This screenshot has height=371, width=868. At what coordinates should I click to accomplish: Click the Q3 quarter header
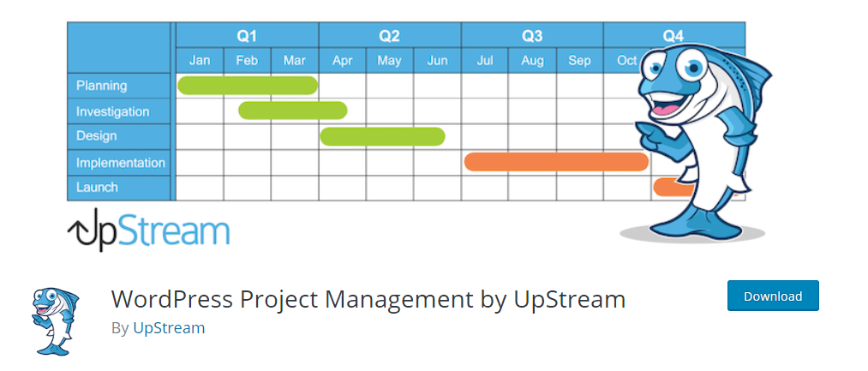click(x=532, y=35)
